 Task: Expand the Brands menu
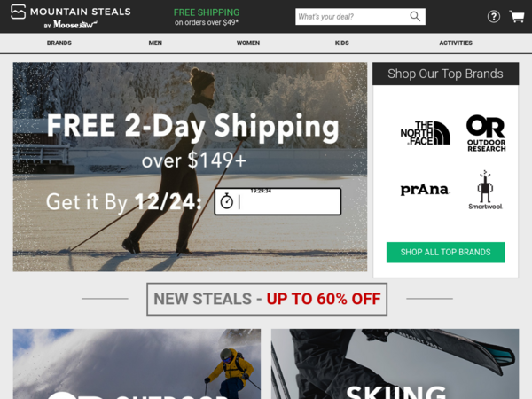[x=59, y=43]
